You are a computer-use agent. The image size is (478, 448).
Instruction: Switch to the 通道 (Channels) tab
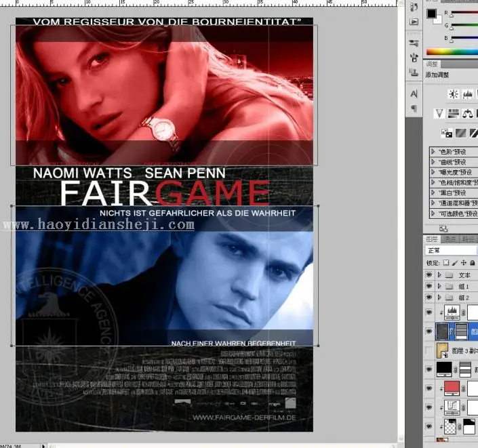click(x=450, y=239)
